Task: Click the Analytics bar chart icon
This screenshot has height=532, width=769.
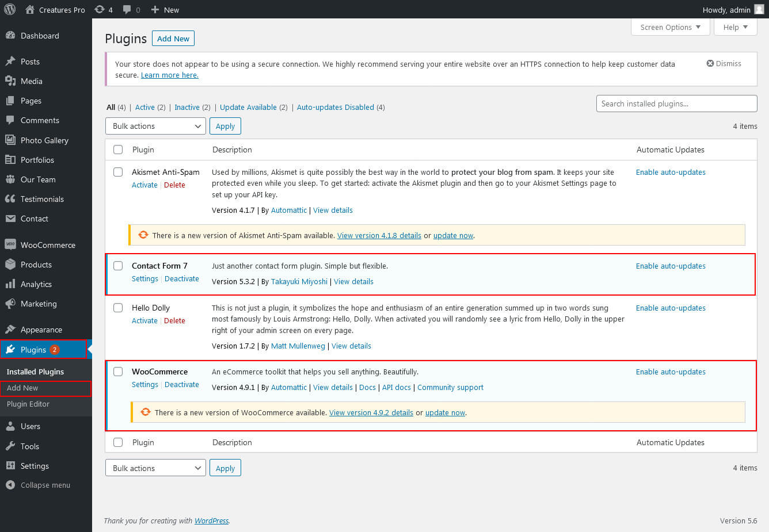Action: [10, 284]
